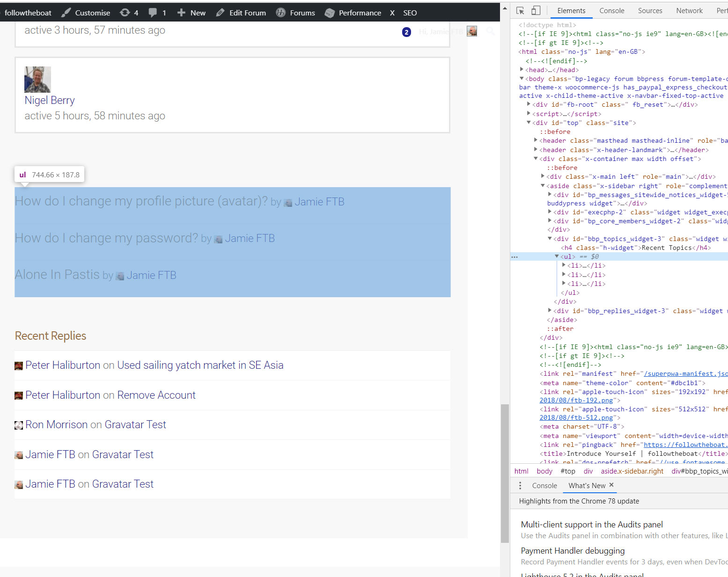Click avatar beside Jamie FTB on password topic
Image resolution: width=728 pixels, height=577 pixels.
(x=218, y=239)
